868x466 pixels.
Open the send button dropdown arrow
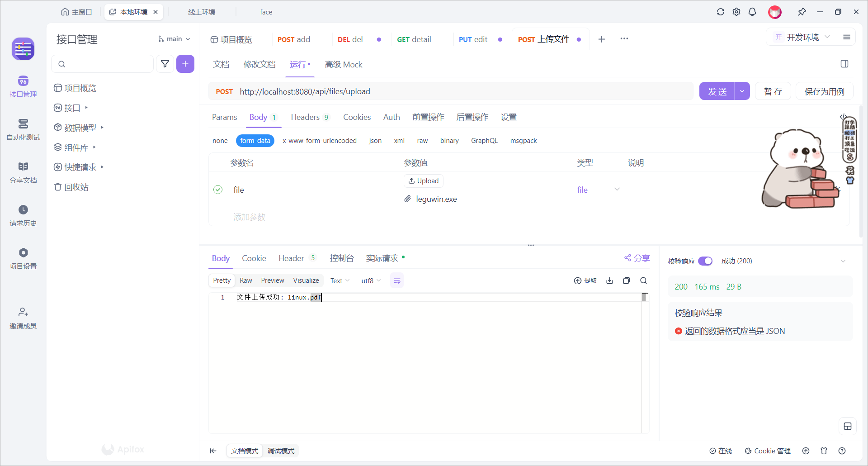coord(742,91)
